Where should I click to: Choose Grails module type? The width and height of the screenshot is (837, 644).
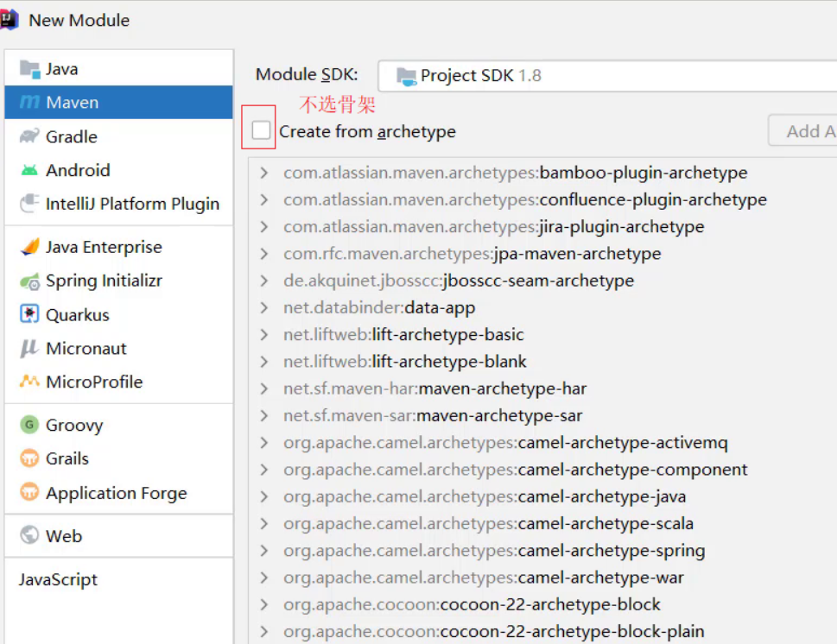pyautogui.click(x=118, y=459)
